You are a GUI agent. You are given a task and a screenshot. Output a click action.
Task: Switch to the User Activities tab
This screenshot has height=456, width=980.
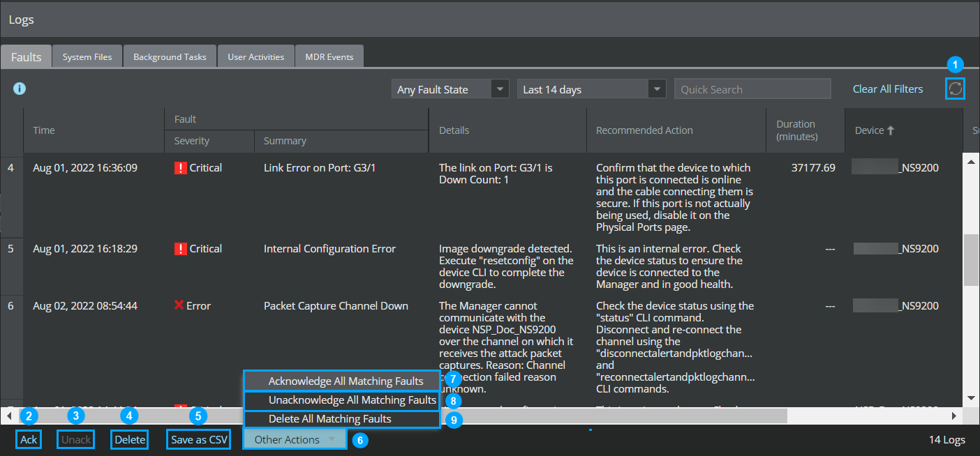(x=255, y=57)
